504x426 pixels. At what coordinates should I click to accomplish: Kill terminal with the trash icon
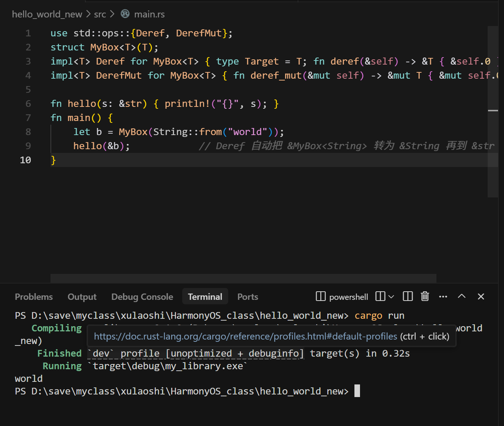tap(425, 296)
